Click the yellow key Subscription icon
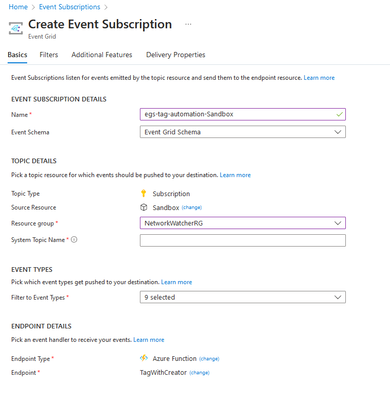The width and height of the screenshot is (390, 400). 144,193
